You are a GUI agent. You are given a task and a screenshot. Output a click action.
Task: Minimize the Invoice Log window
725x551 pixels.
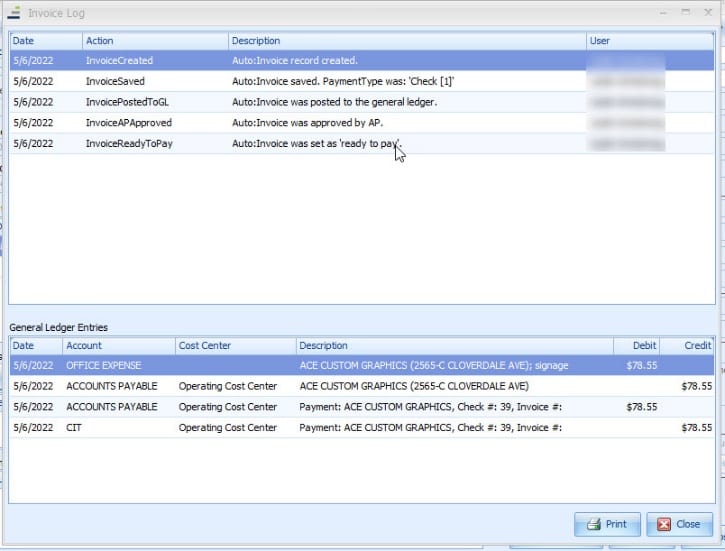664,12
